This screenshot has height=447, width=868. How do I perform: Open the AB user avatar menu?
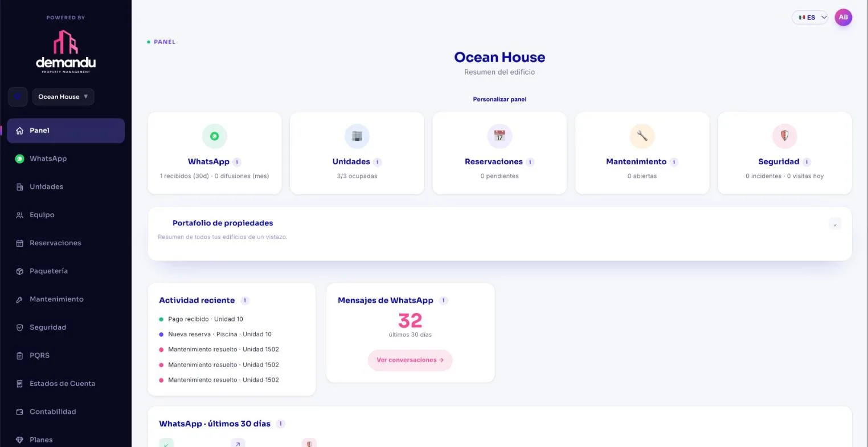click(844, 17)
